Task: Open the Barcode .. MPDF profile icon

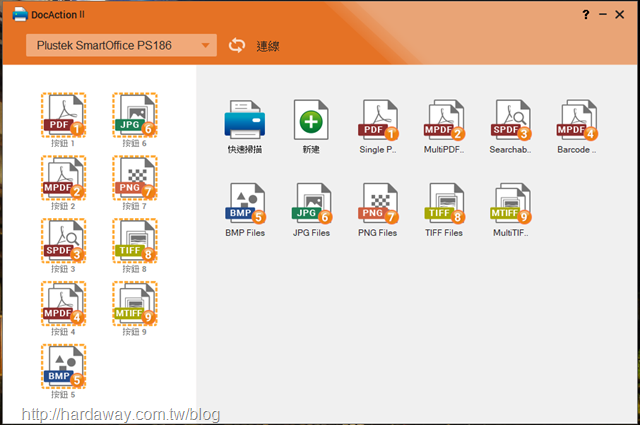Action: coord(577,120)
